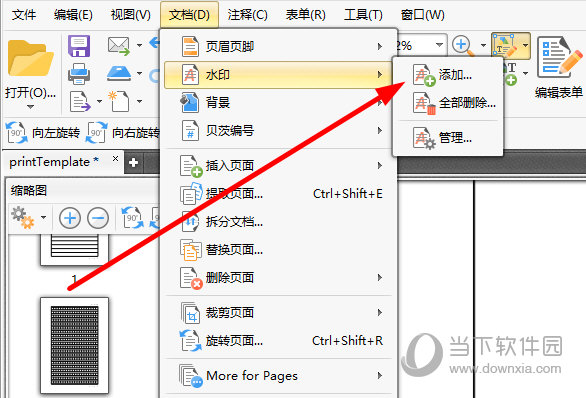
Task: Click 文档(D) menu in menu bar
Action: [189, 15]
